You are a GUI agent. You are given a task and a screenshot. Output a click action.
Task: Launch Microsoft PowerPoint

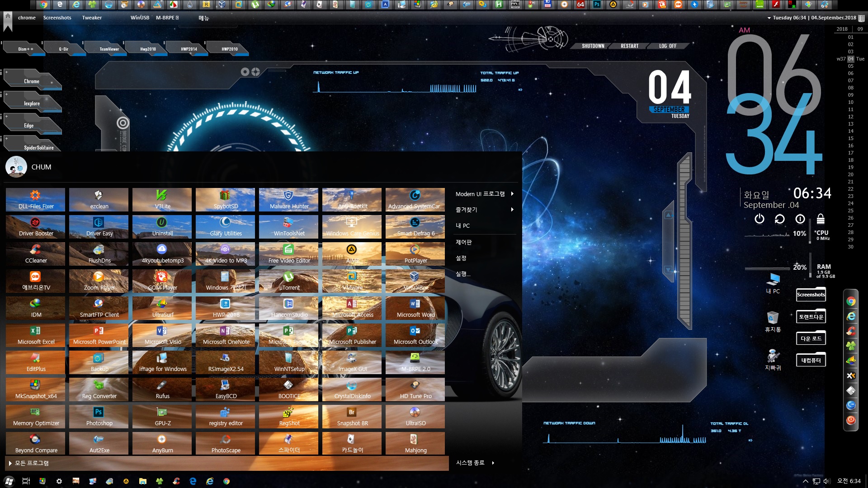(x=99, y=335)
